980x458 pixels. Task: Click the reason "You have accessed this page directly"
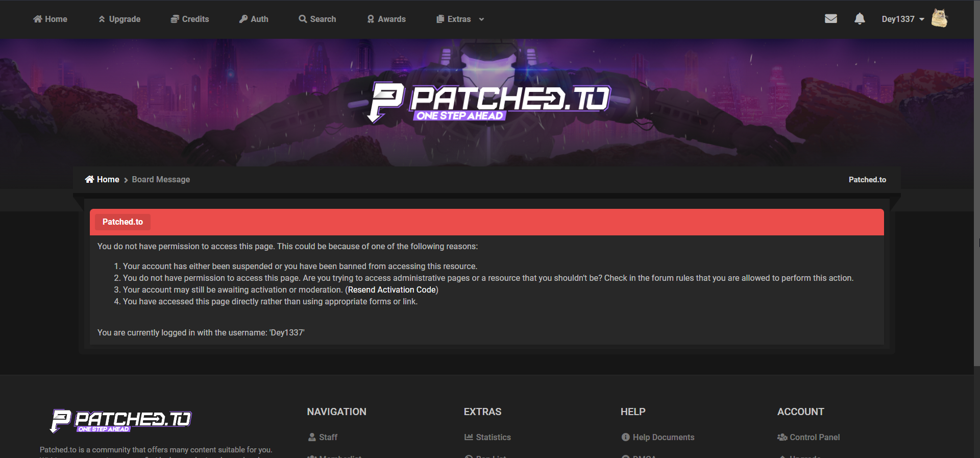point(270,302)
